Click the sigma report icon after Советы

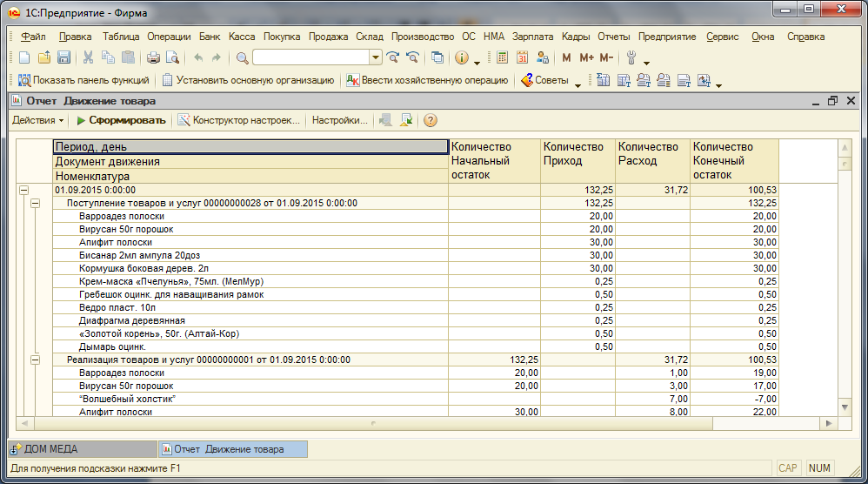(x=603, y=80)
